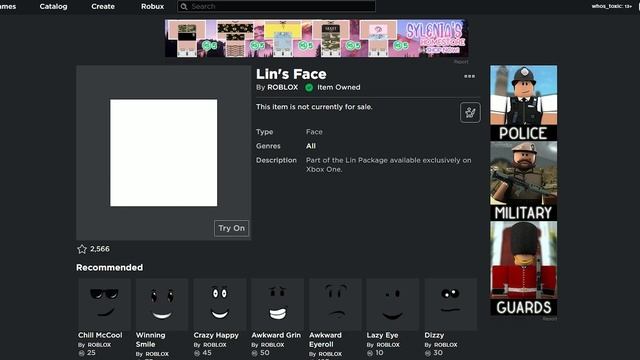Open the Crazy Happy face thumbnail
The width and height of the screenshot is (640, 360).
click(220, 304)
